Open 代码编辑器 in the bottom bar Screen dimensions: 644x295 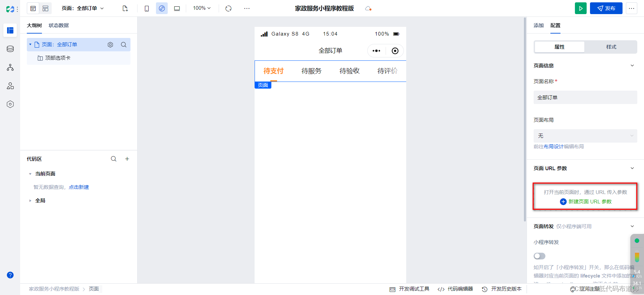pos(455,289)
